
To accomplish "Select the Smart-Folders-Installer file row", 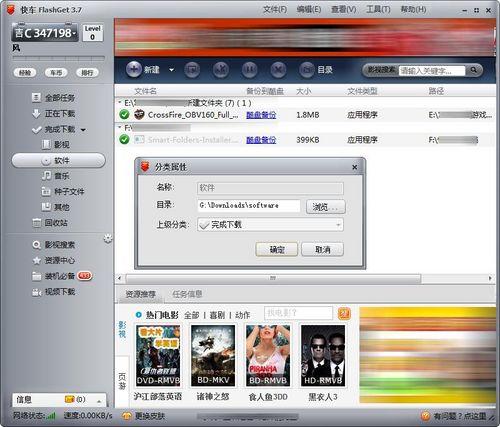I will click(305, 140).
